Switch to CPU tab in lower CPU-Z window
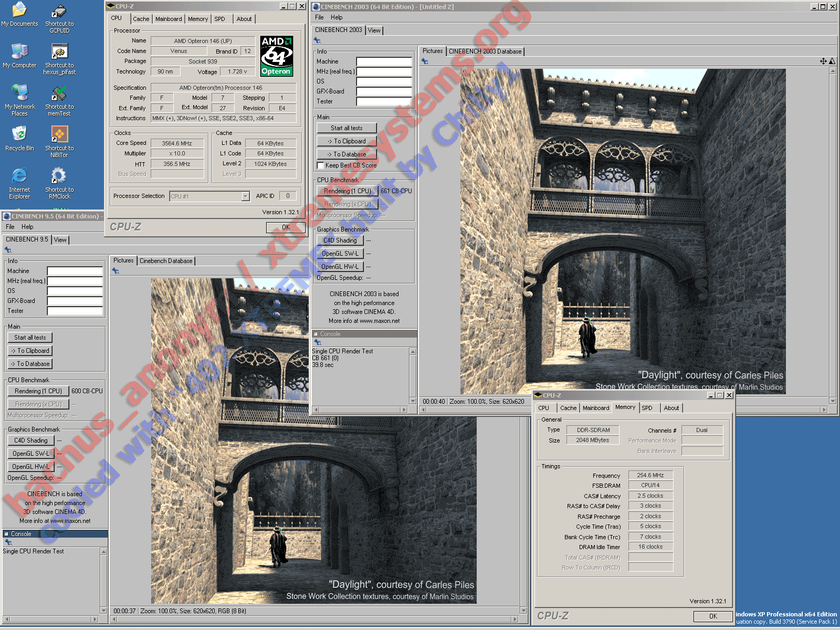This screenshot has height=630, width=840. coord(544,408)
